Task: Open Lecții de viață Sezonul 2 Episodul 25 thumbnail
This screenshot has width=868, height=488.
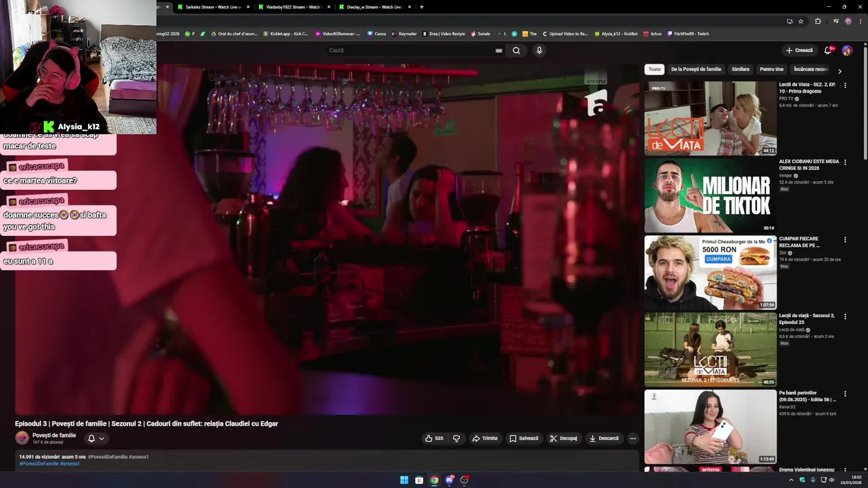Action: point(710,350)
